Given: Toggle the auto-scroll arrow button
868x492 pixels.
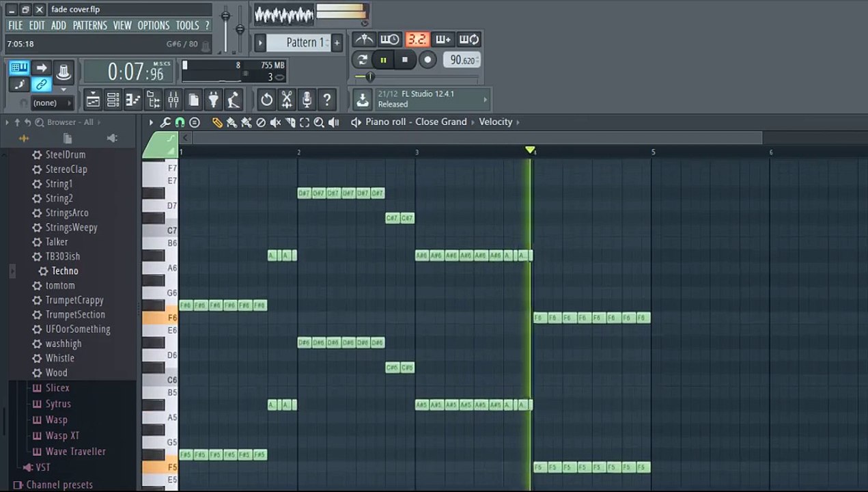Looking at the screenshot, I should tap(42, 68).
